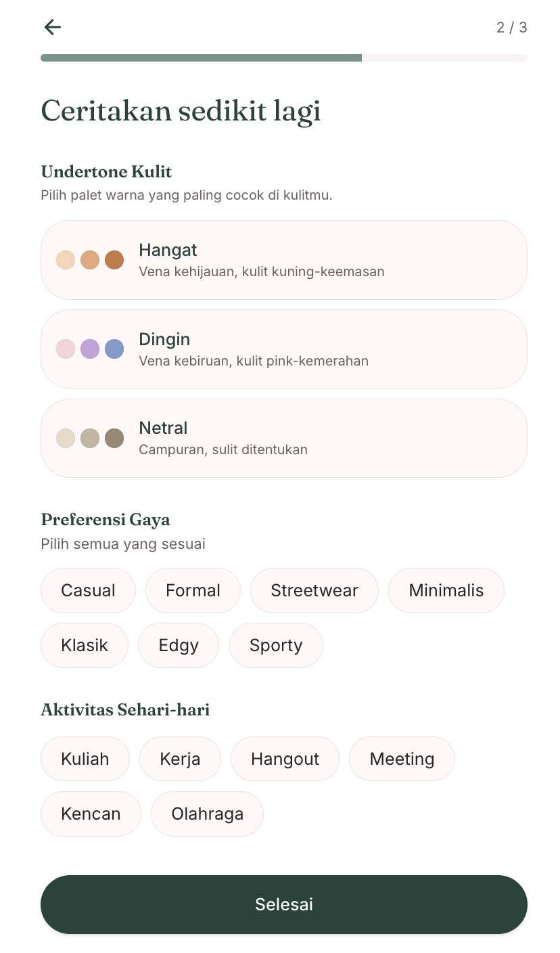Select Kuliah as daily activity
560x953 pixels.
pos(85,759)
